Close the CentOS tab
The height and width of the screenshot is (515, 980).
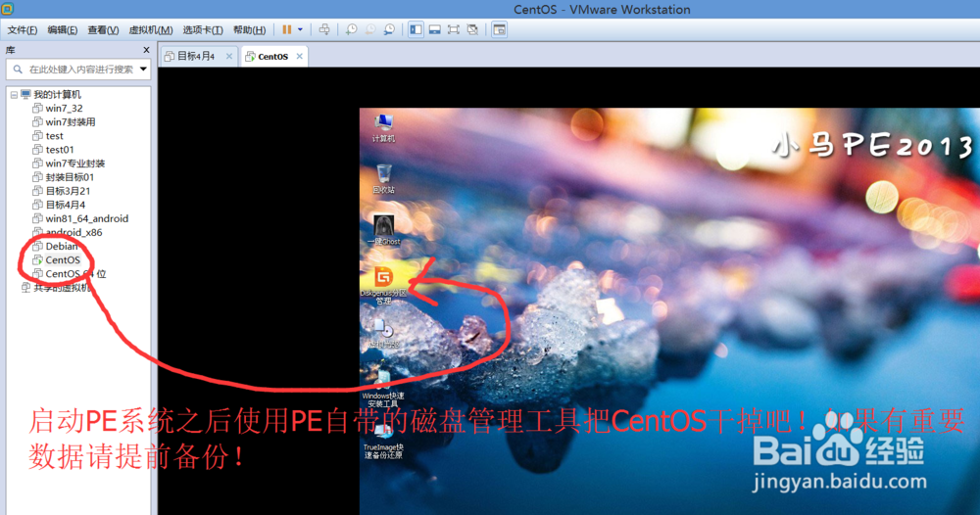coord(299,56)
